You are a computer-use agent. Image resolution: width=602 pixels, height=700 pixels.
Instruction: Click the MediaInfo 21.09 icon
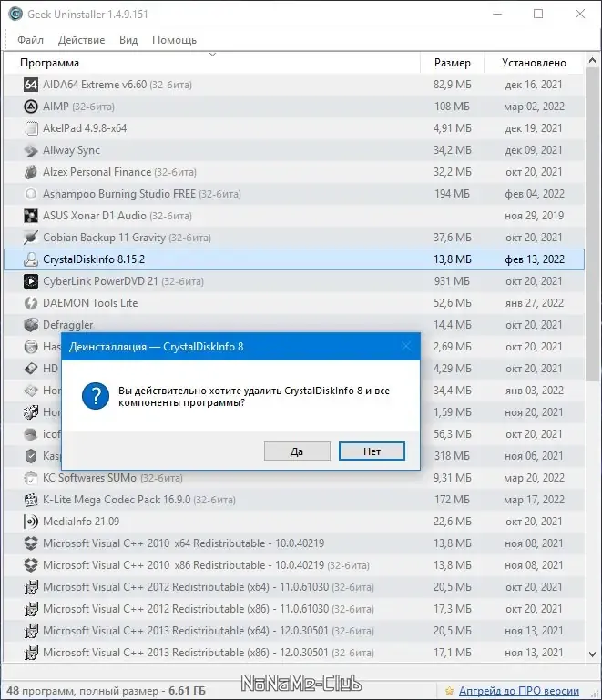(x=30, y=522)
